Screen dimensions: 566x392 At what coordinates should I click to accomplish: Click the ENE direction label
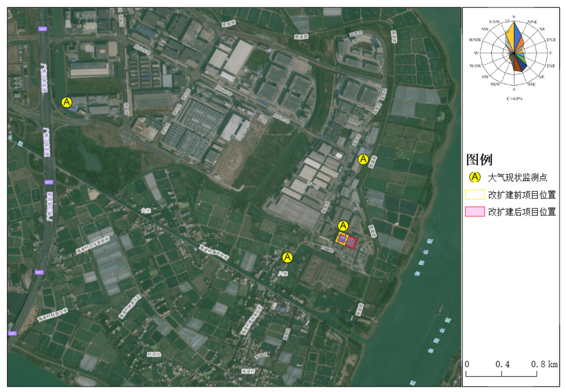click(551, 40)
